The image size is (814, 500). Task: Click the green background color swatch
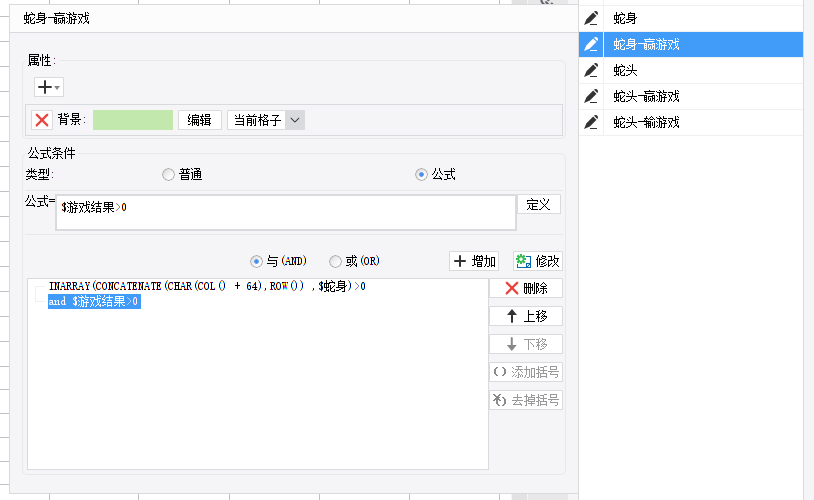click(133, 120)
